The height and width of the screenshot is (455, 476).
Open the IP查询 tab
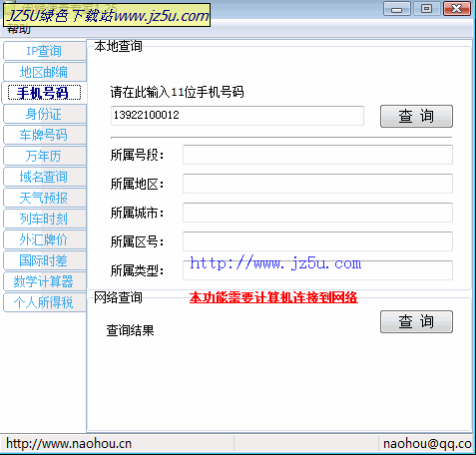tap(44, 51)
